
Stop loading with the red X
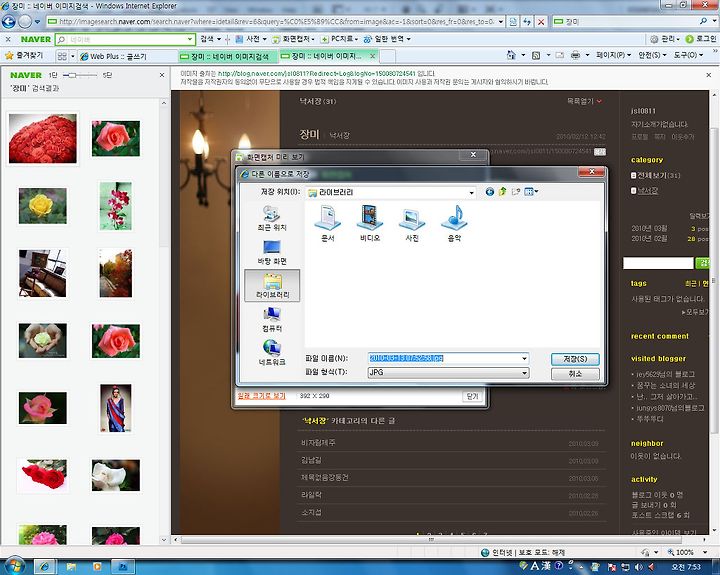click(x=541, y=22)
